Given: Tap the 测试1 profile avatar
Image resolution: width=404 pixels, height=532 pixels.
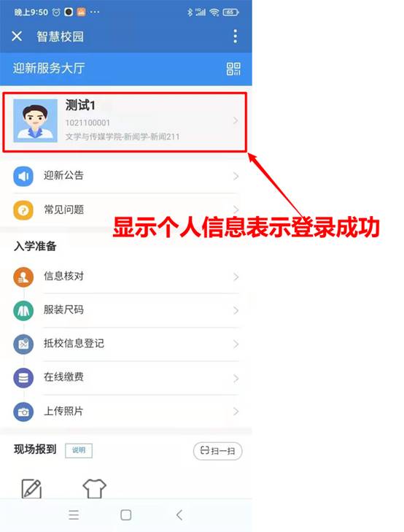Looking at the screenshot, I should 35,120.
